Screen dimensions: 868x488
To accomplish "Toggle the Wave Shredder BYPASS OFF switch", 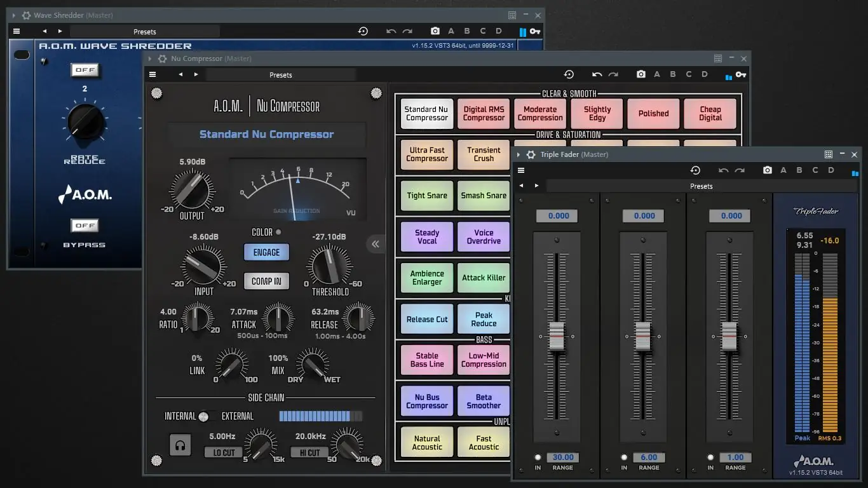I will pyautogui.click(x=85, y=226).
